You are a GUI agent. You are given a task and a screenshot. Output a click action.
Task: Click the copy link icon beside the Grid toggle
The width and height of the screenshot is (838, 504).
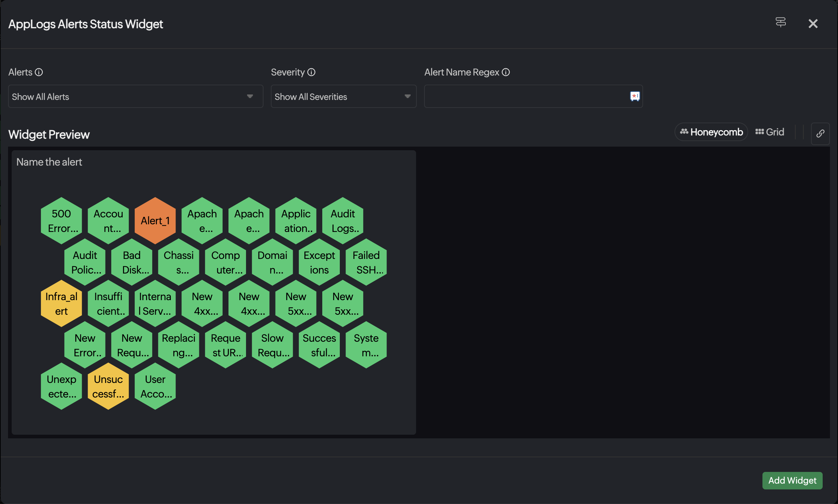point(820,133)
